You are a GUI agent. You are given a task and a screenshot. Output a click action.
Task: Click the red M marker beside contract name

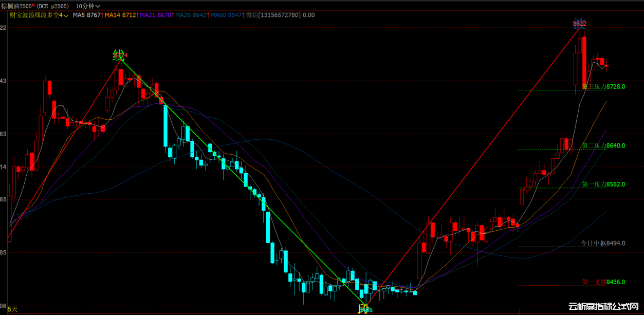33,5
